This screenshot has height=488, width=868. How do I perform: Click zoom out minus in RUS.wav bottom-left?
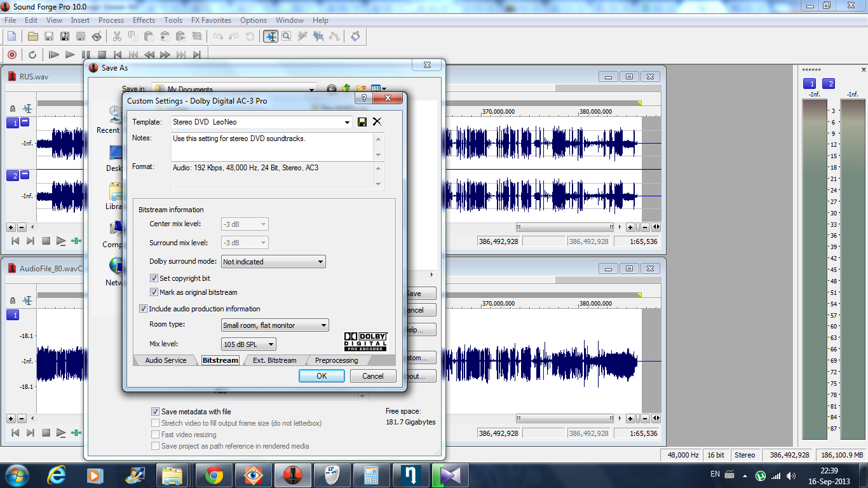tap(22, 227)
